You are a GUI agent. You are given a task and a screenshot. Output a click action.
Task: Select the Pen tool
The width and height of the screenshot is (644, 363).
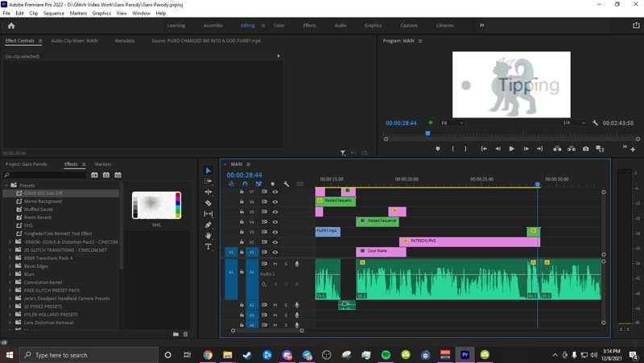pyautogui.click(x=208, y=225)
